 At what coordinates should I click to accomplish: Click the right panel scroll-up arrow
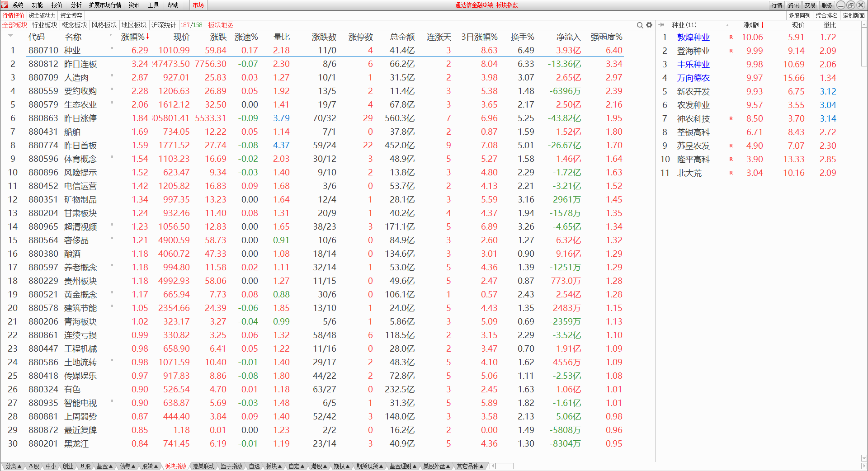pos(864,25)
